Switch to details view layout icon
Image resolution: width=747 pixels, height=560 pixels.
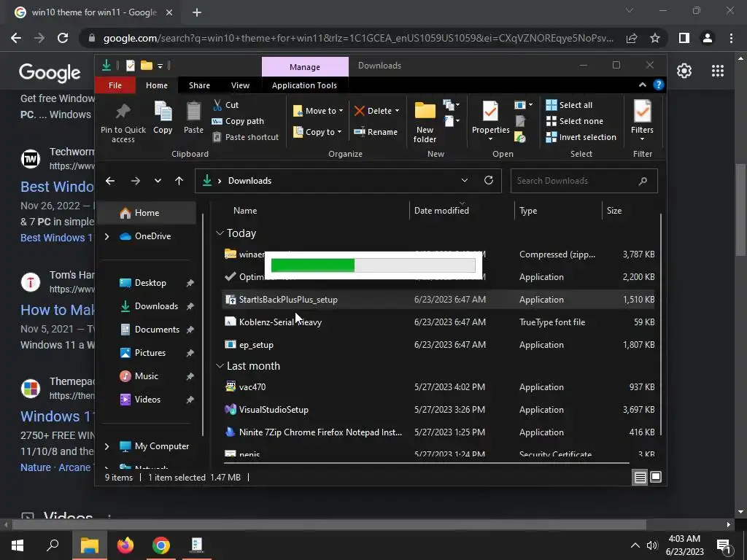(x=640, y=477)
